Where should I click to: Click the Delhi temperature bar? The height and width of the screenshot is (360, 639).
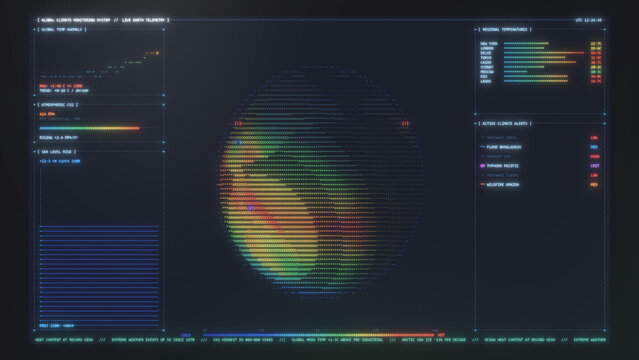click(x=544, y=53)
